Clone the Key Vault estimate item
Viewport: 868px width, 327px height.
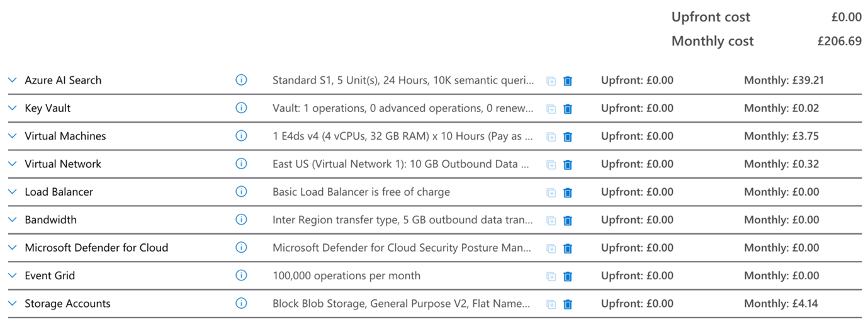(551, 109)
